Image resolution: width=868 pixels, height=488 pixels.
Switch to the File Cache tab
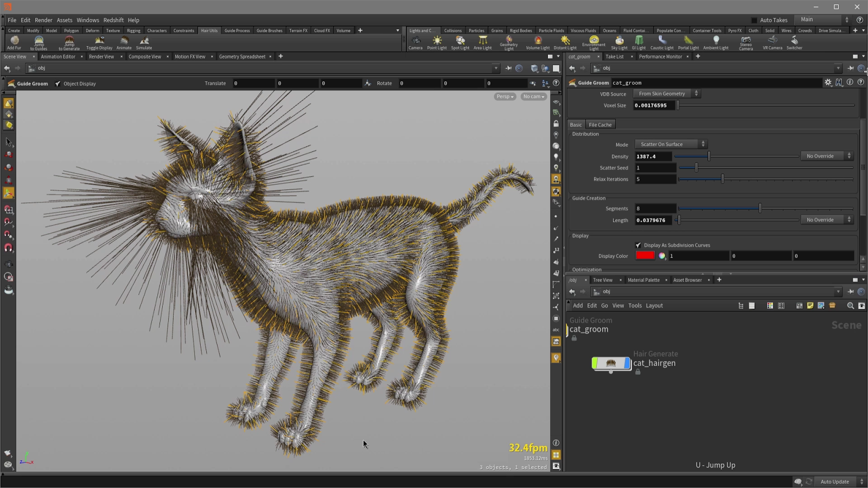tap(600, 124)
